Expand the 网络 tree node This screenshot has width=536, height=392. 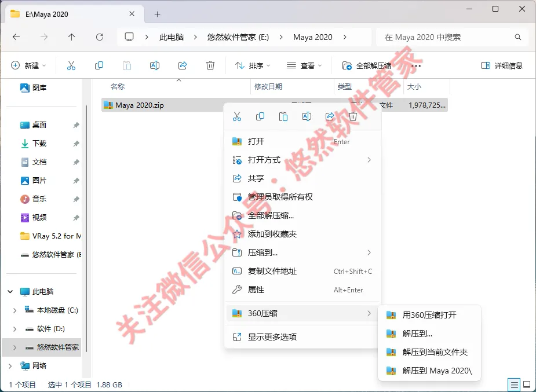tap(10, 366)
